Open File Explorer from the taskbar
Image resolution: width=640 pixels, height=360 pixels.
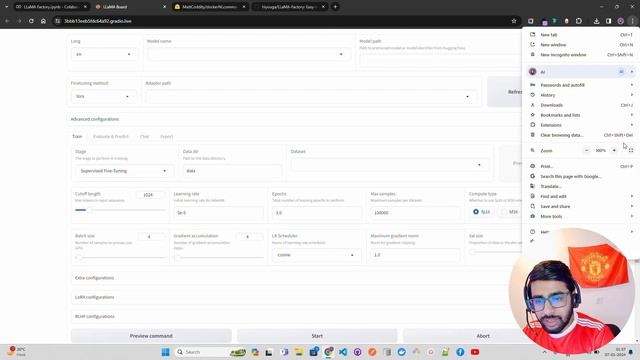click(x=299, y=352)
